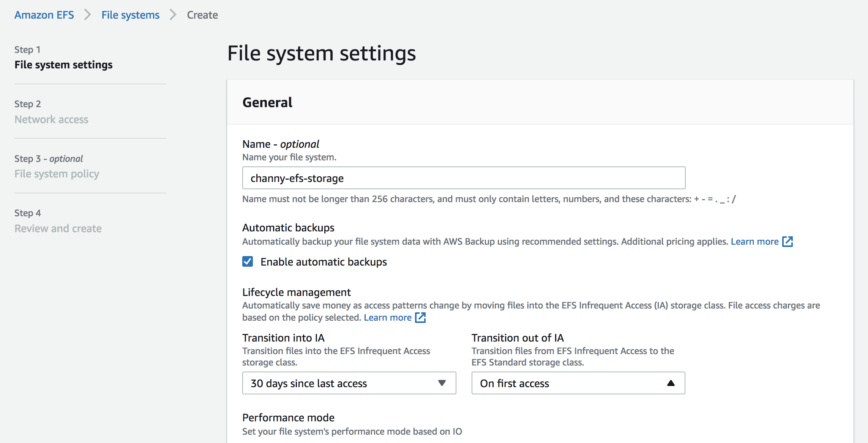The image size is (868, 443).
Task: Open Learn more link for Lifecycle management
Action: [x=387, y=318]
